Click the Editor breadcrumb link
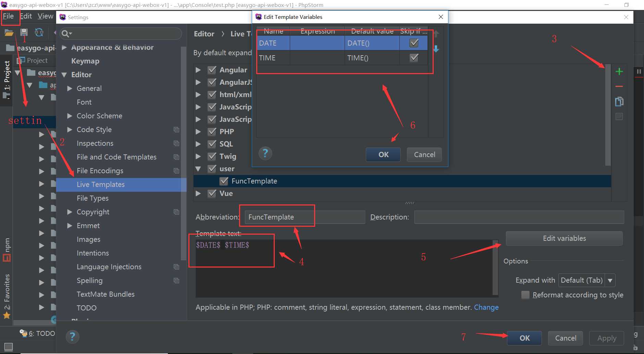The image size is (644, 354). [x=204, y=34]
